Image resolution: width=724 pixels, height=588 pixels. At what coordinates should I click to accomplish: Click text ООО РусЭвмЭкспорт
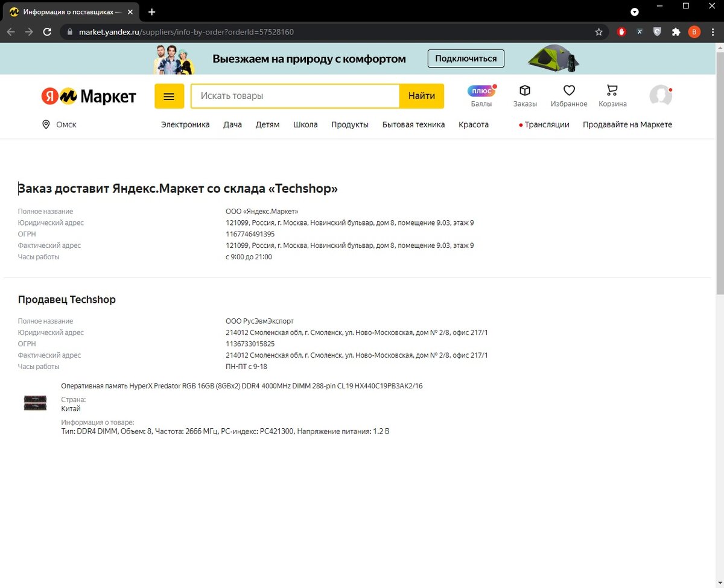[x=260, y=321]
